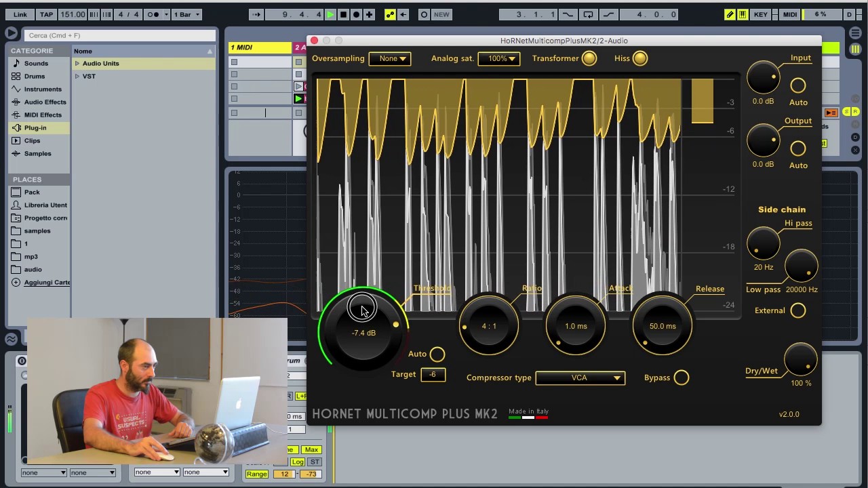868x488 pixels.
Task: Enable Auto for Input gain
Action: pos(798,85)
